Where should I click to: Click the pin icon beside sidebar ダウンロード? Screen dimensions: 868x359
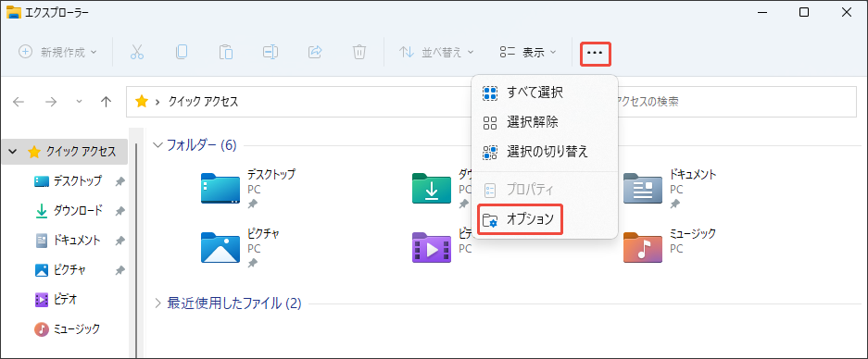point(120,211)
